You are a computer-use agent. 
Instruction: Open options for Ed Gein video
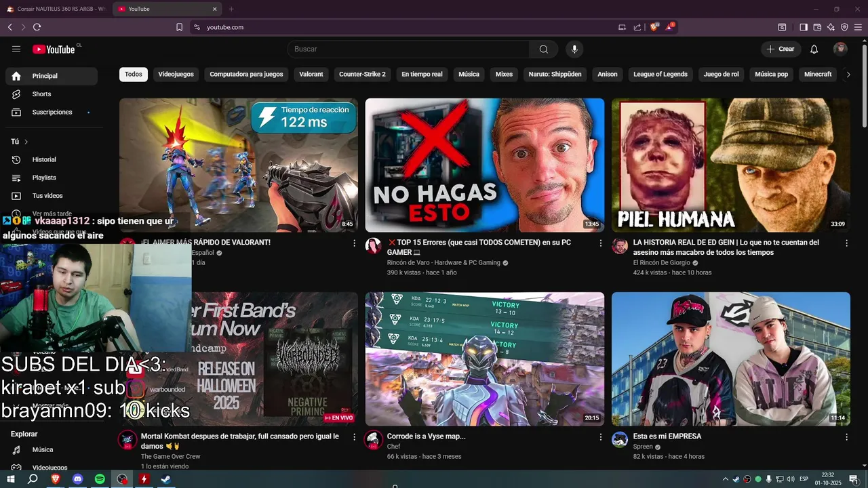pyautogui.click(x=846, y=243)
